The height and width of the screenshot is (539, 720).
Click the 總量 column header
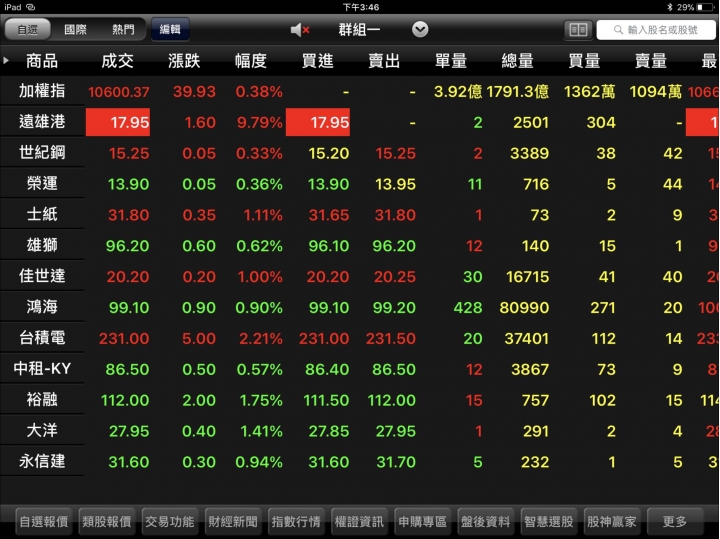(518, 61)
